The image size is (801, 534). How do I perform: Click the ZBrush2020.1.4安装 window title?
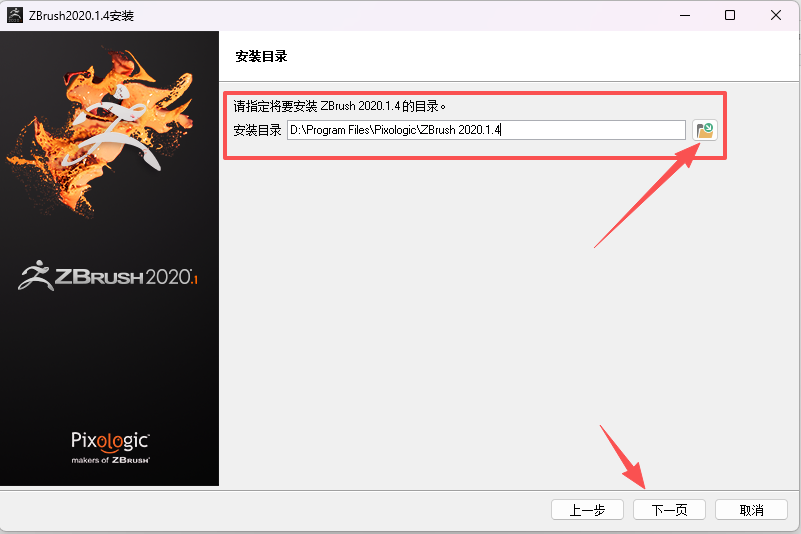pos(81,16)
